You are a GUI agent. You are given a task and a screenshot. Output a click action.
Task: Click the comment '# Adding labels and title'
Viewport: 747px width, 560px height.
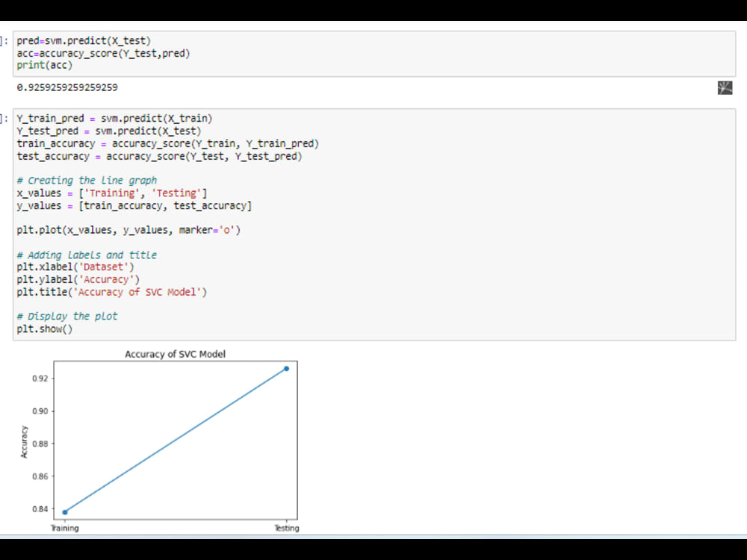click(x=87, y=255)
